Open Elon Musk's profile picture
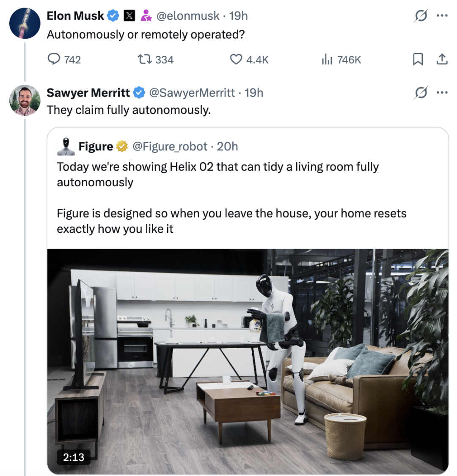The image size is (457, 476). pos(25,23)
